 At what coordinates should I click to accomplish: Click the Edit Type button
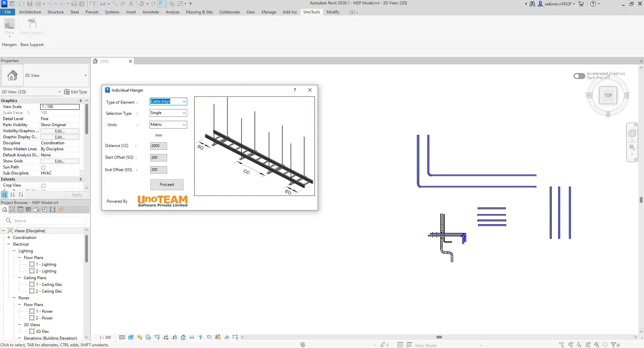point(76,92)
